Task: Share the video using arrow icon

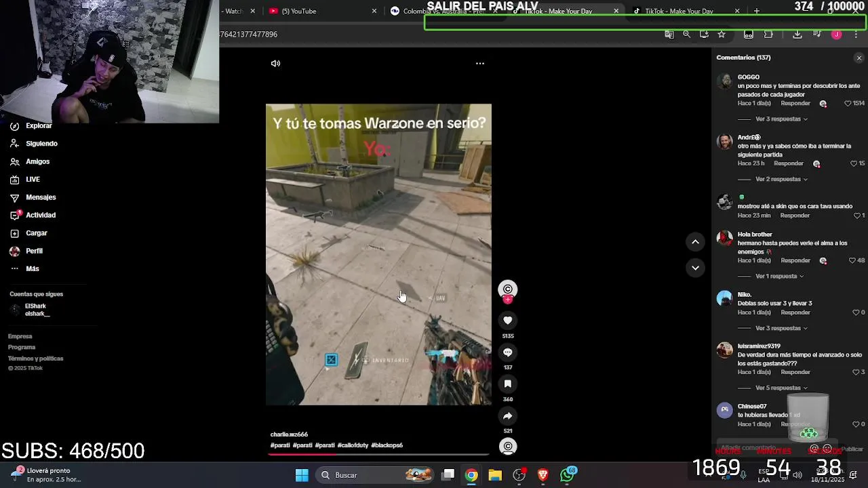Action: point(507,415)
